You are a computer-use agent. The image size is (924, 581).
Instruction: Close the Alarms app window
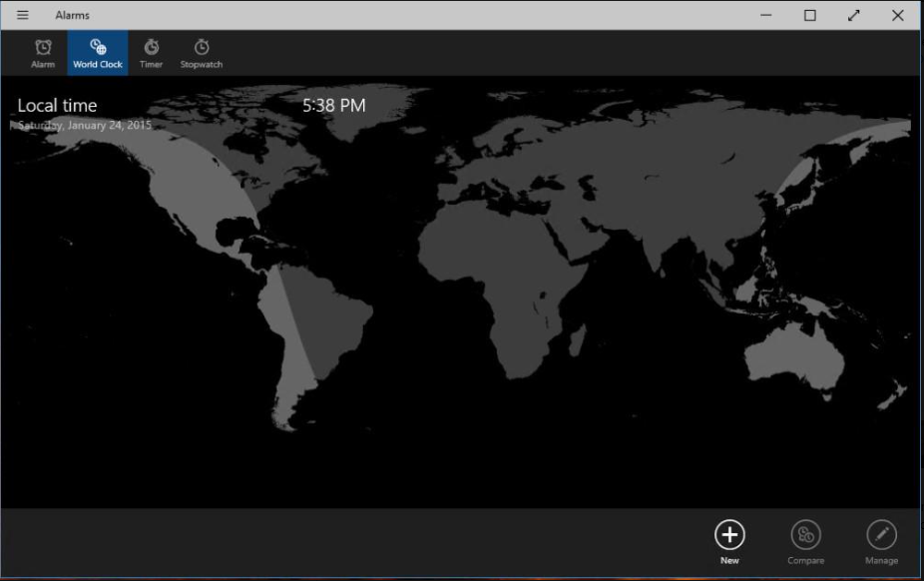pyautogui.click(x=897, y=15)
